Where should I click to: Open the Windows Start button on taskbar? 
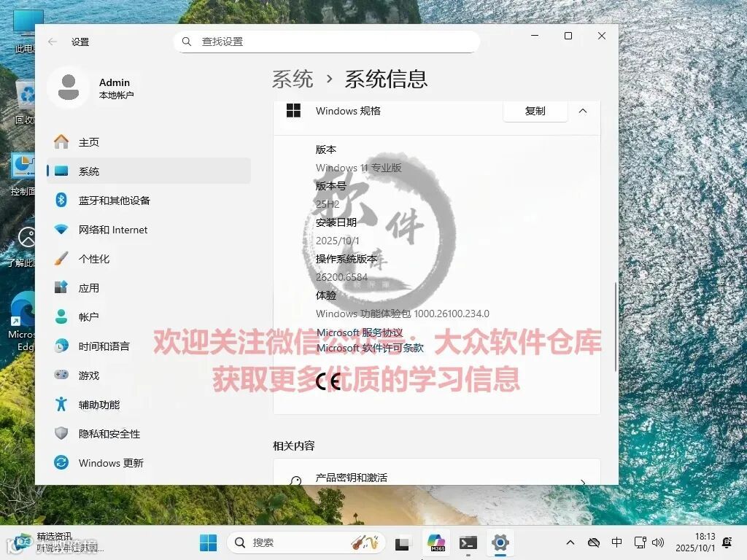[208, 542]
